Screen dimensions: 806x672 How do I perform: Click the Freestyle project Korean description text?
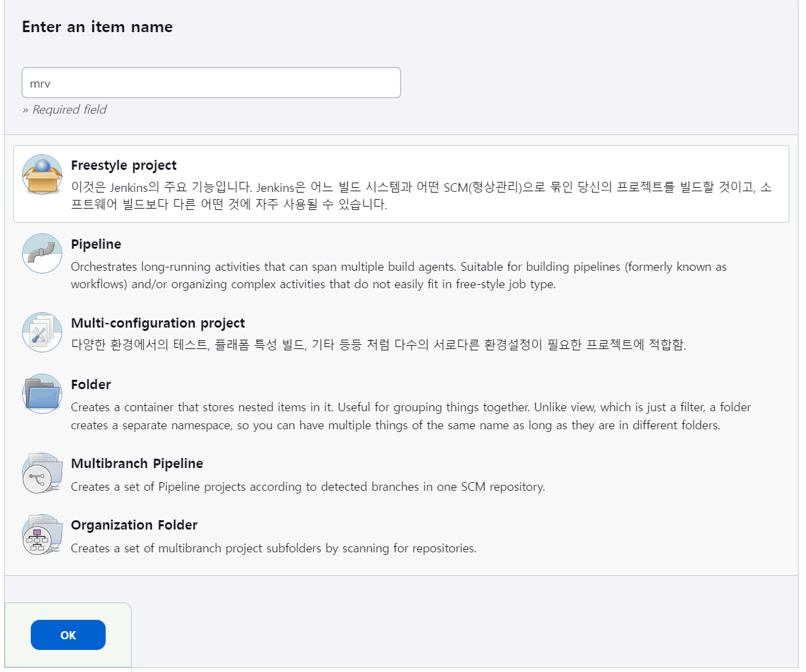click(421, 196)
